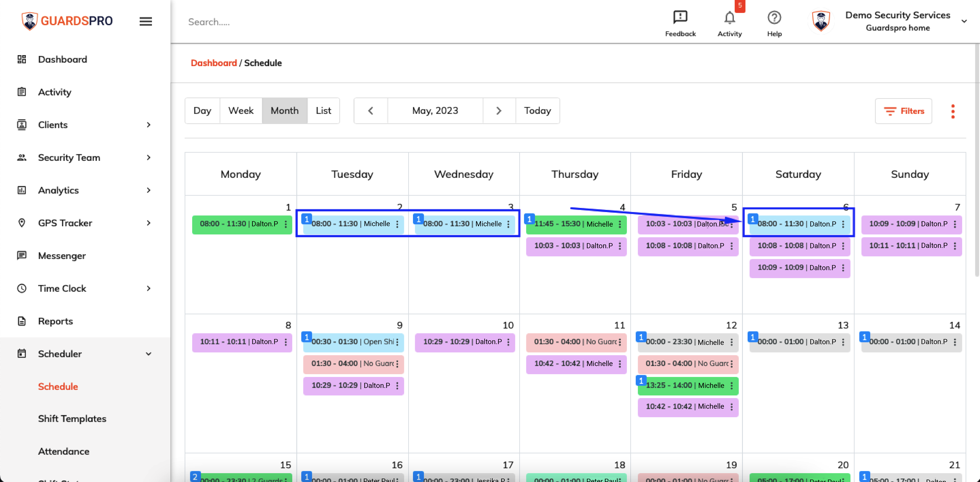Open the Feedback icon

680,18
